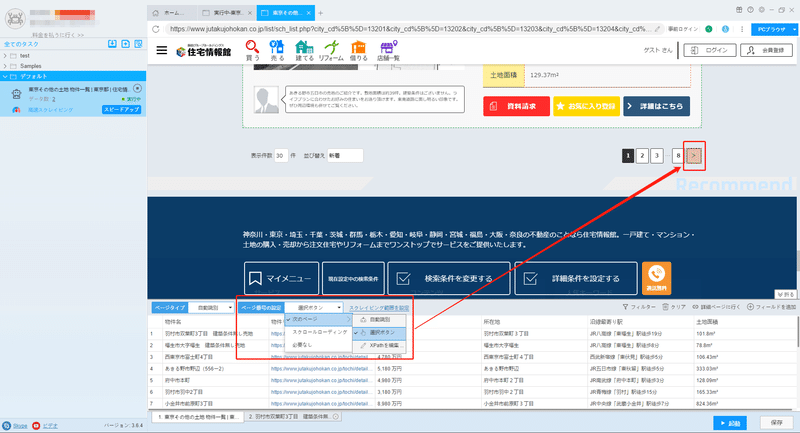Click the クリア clear tool

673,307
